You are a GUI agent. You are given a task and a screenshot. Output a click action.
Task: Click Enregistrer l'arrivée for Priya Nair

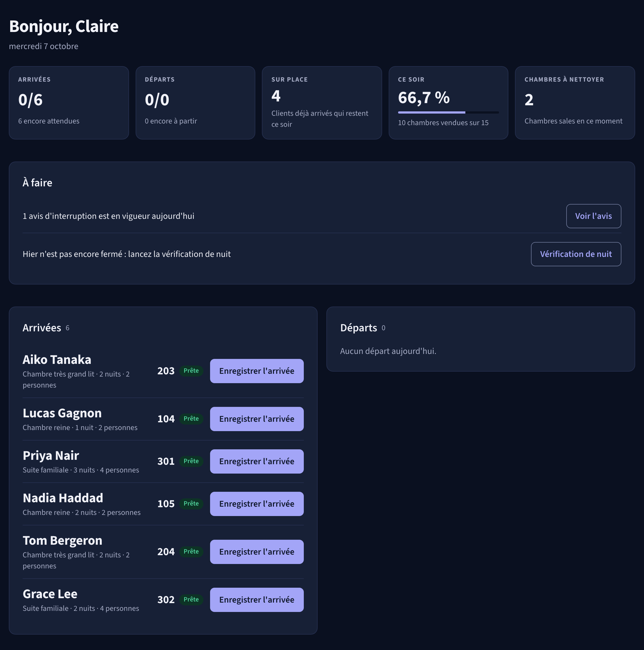(x=257, y=461)
